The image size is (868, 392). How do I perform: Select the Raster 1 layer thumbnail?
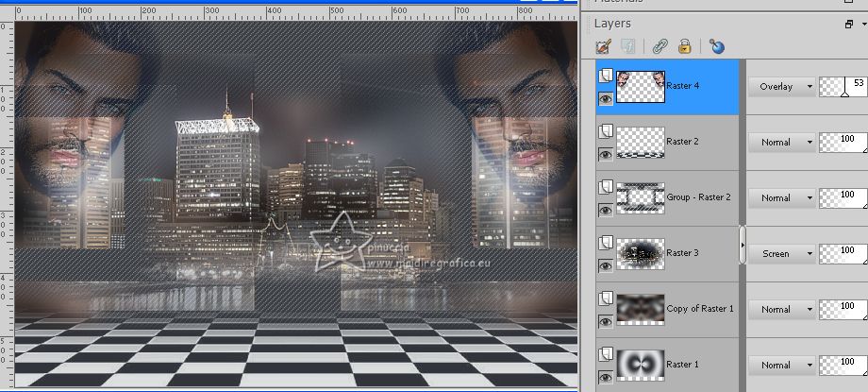pyautogui.click(x=641, y=366)
